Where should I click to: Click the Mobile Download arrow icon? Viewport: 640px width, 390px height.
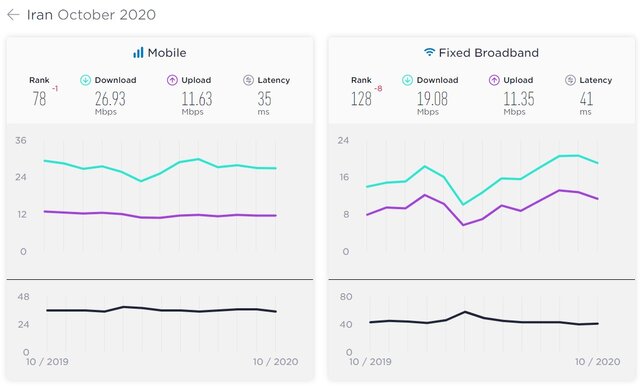pos(85,80)
